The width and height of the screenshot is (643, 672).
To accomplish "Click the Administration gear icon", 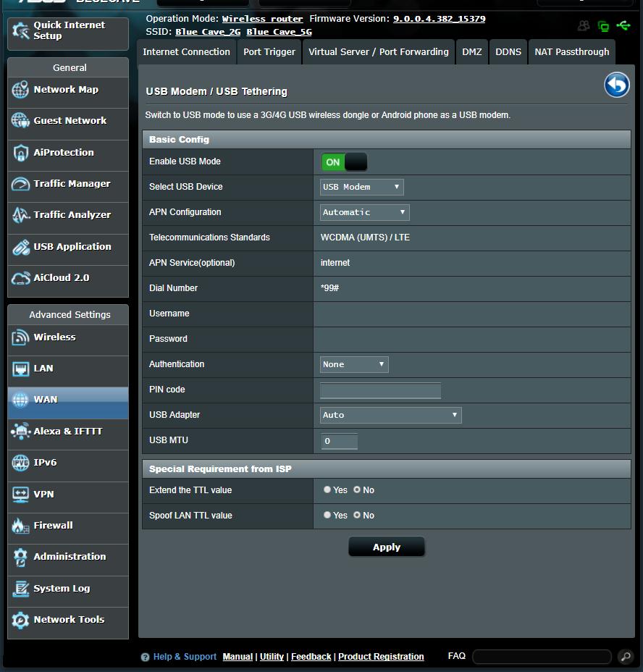I will (x=20, y=557).
